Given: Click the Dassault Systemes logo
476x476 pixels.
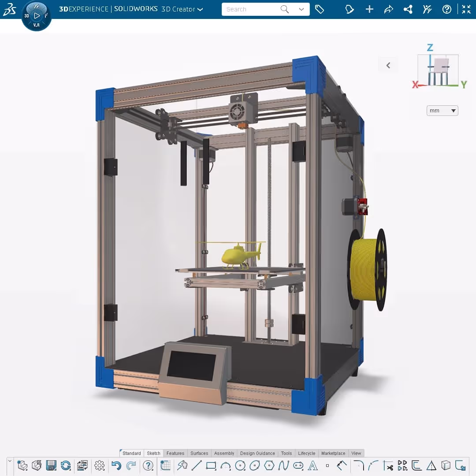Looking at the screenshot, I should click(9, 9).
